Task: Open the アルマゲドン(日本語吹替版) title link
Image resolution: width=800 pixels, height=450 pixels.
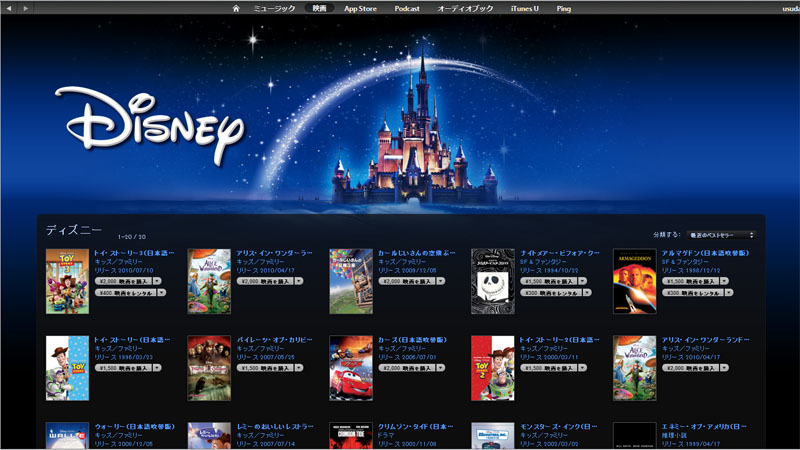Action: (x=706, y=253)
